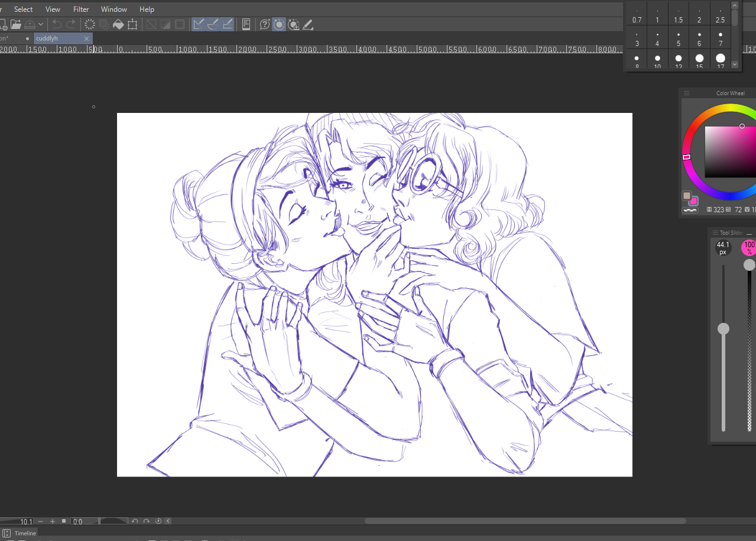The height and width of the screenshot is (541, 756).
Task: Expand the navigation bar left chevron
Action: pos(168,521)
